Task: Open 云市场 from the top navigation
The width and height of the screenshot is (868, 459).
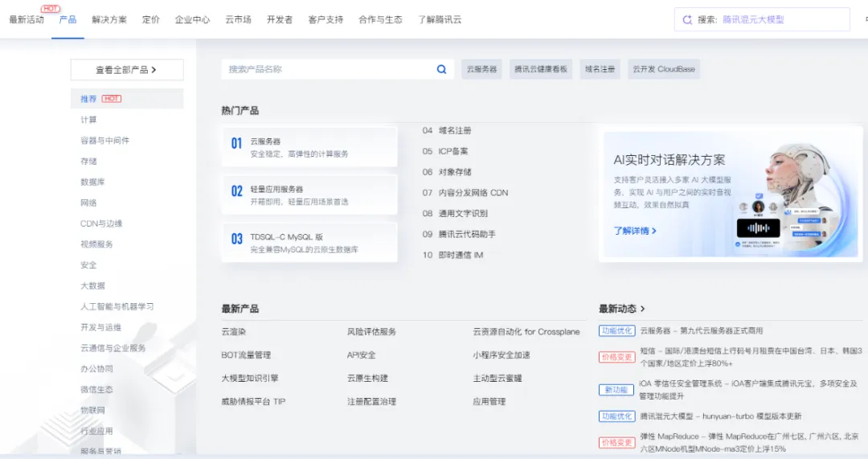Action: [x=238, y=19]
